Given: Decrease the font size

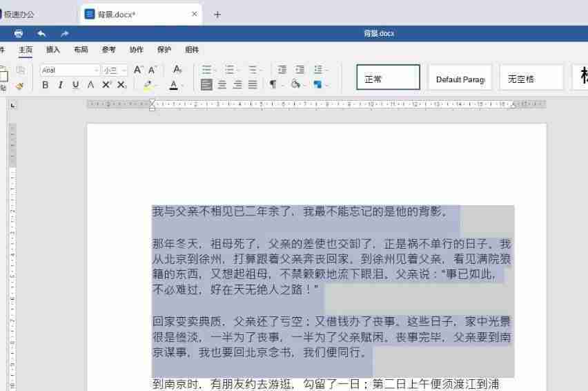Looking at the screenshot, I should (x=152, y=70).
